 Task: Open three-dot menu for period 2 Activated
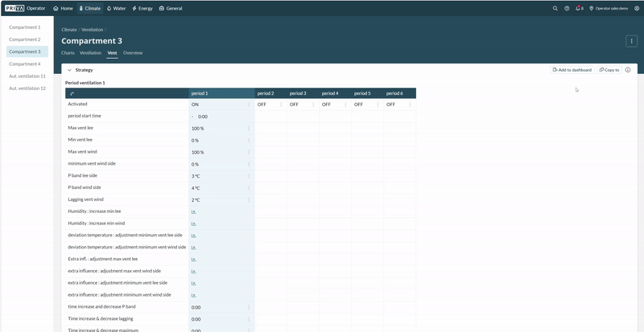coord(281,105)
